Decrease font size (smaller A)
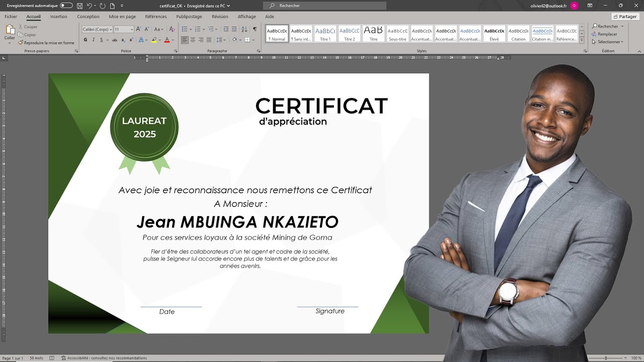Viewport: 644px width, 362px height. pyautogui.click(x=147, y=29)
